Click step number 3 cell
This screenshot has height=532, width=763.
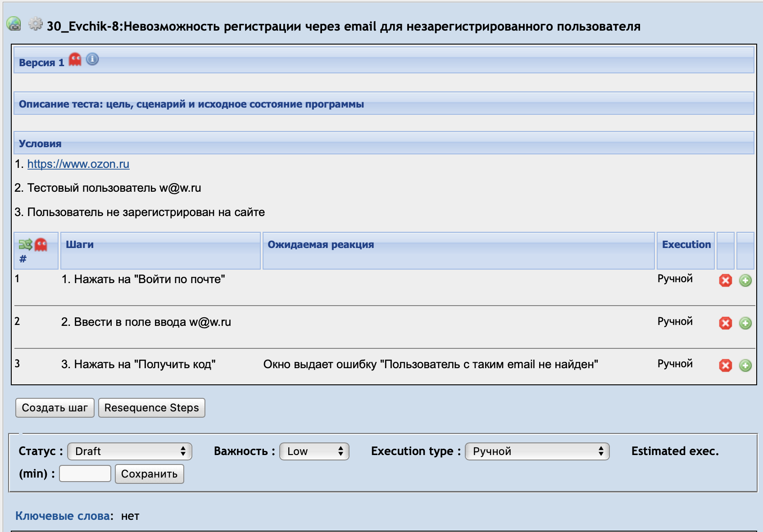pyautogui.click(x=17, y=364)
